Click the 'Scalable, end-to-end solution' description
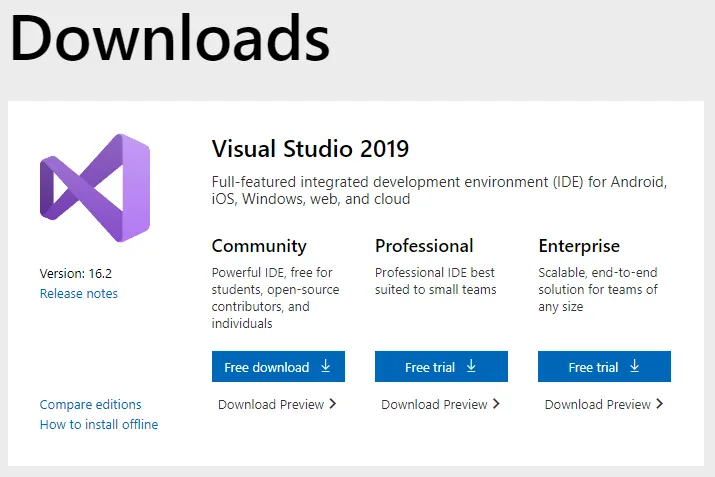This screenshot has width=715, height=477. pos(598,290)
